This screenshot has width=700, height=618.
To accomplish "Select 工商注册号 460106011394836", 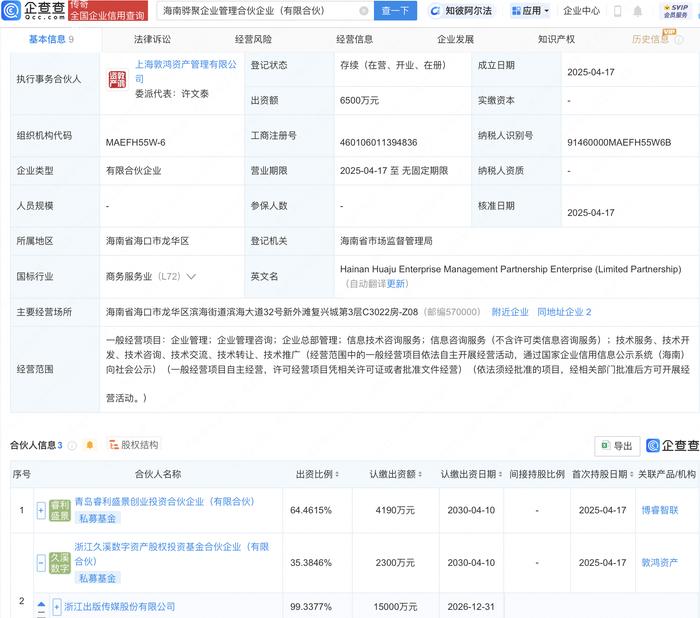I will pos(379,143).
